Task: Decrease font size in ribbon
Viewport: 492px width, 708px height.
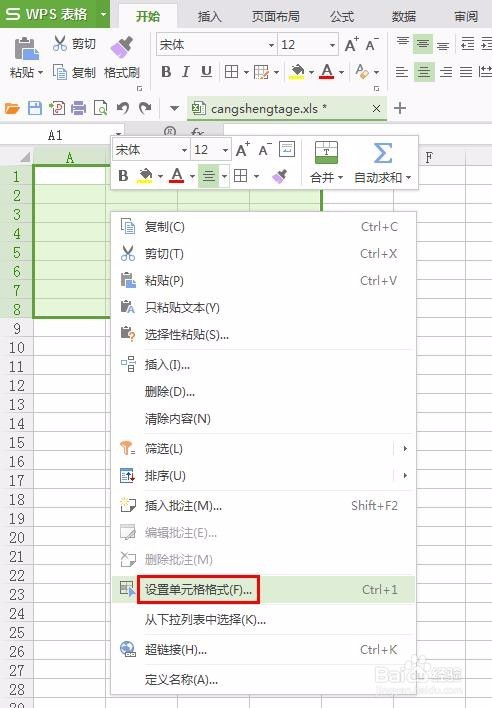Action: (x=372, y=44)
